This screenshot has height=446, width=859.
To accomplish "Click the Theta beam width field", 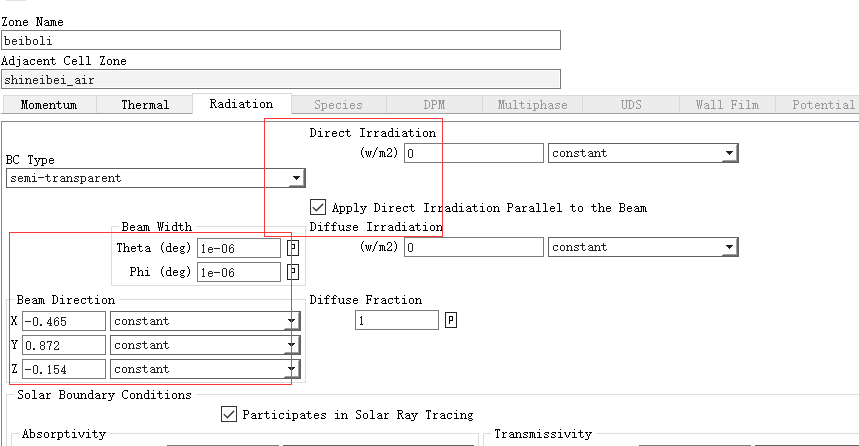I will tap(238, 248).
